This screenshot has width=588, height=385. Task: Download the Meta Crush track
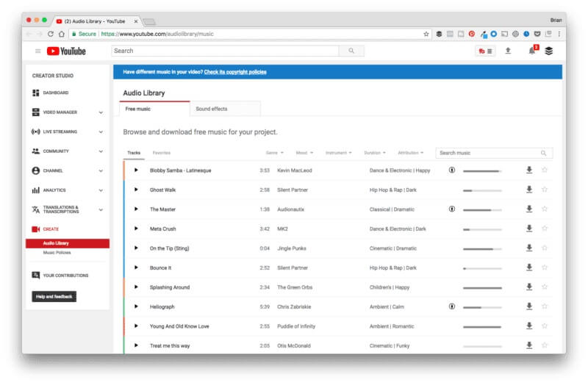coord(529,229)
